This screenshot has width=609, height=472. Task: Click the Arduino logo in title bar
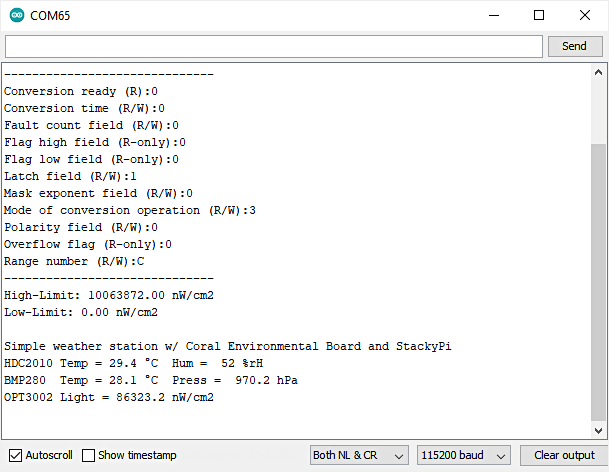17,16
